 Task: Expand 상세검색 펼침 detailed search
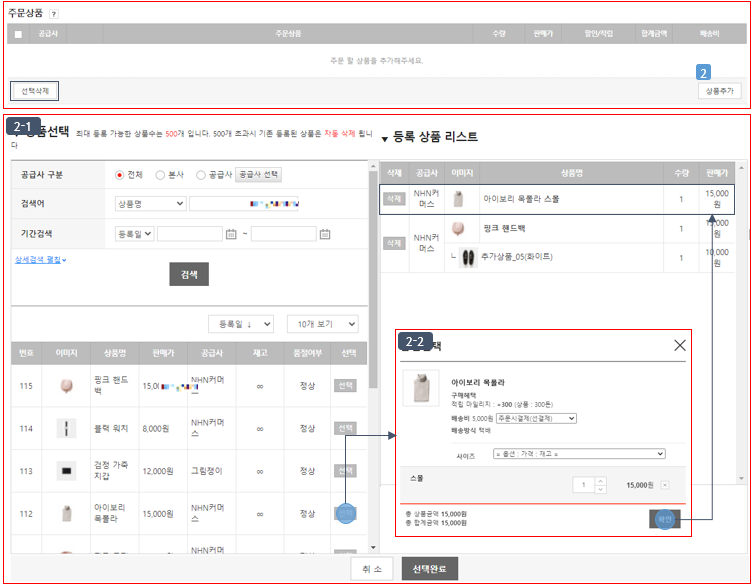(x=40, y=260)
